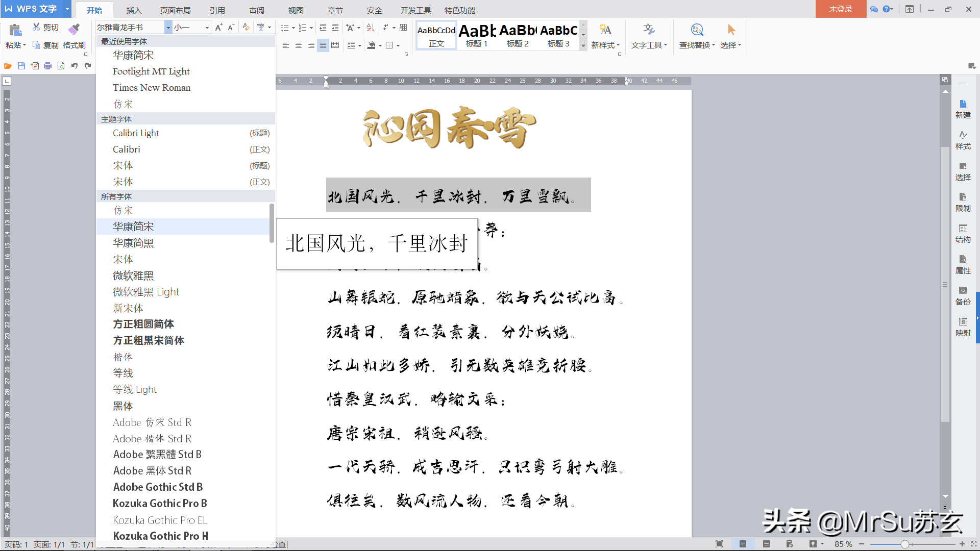The image size is (980, 551).
Task: Toggle the increase indent setting
Action: (335, 28)
